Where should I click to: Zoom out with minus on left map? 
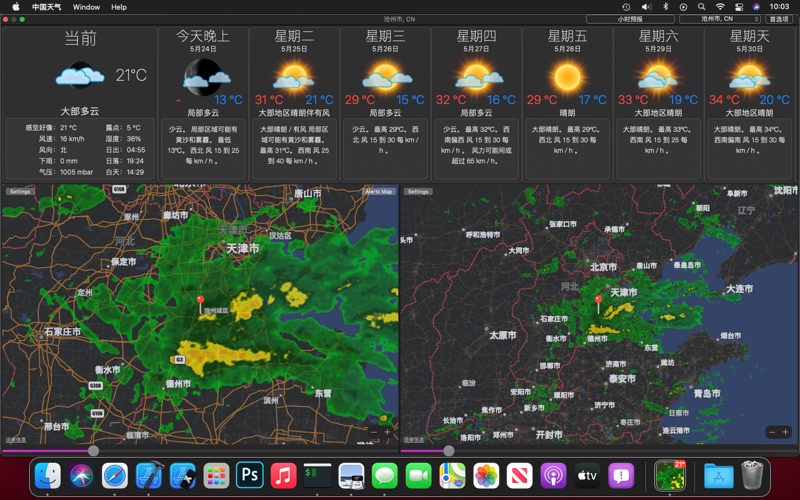point(374,432)
